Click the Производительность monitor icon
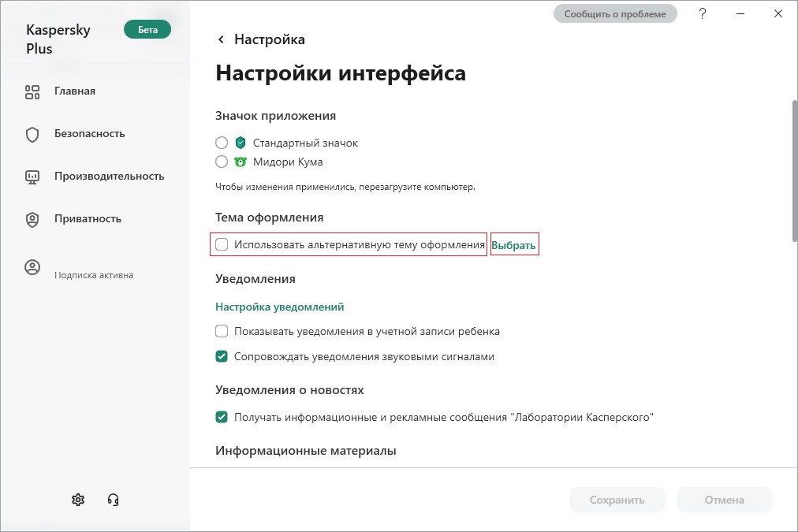The width and height of the screenshot is (798, 532). (32, 177)
